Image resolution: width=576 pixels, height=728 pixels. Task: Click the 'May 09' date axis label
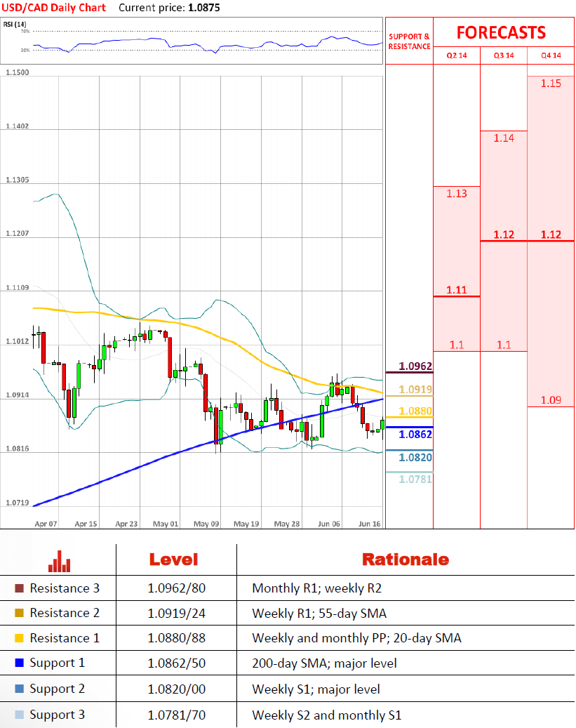[206, 524]
